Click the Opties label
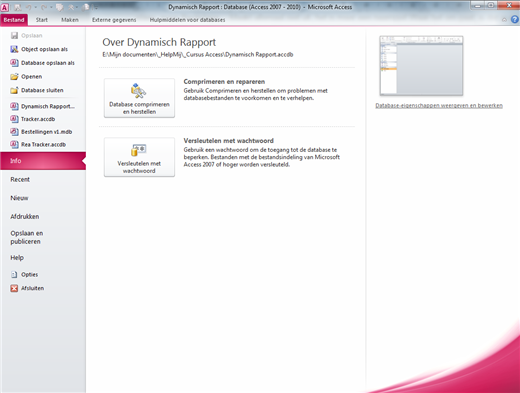 [x=29, y=275]
